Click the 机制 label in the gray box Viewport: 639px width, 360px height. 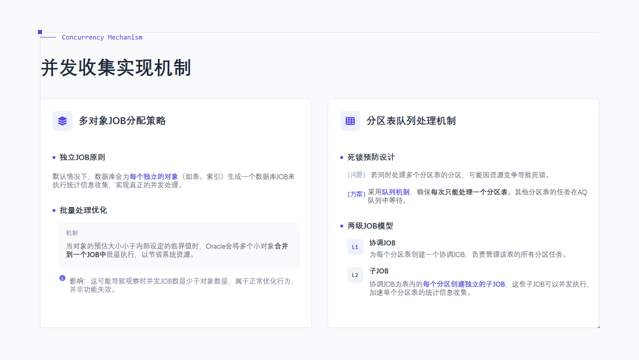[72, 233]
